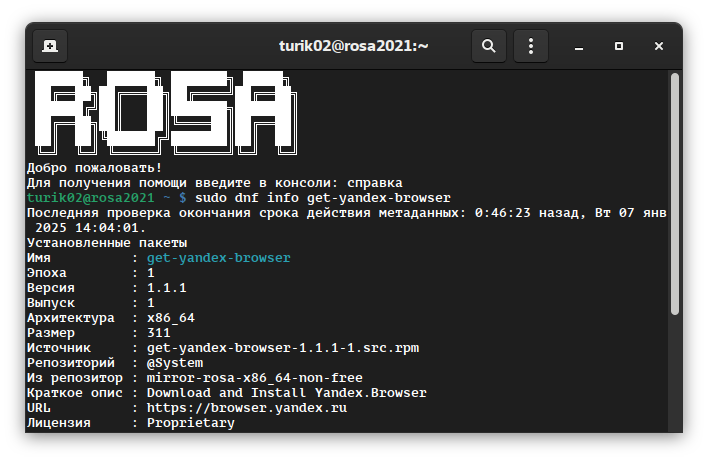Click the metadata check line with 0:46:23
Screen dimensions: 708x461
[346, 213]
